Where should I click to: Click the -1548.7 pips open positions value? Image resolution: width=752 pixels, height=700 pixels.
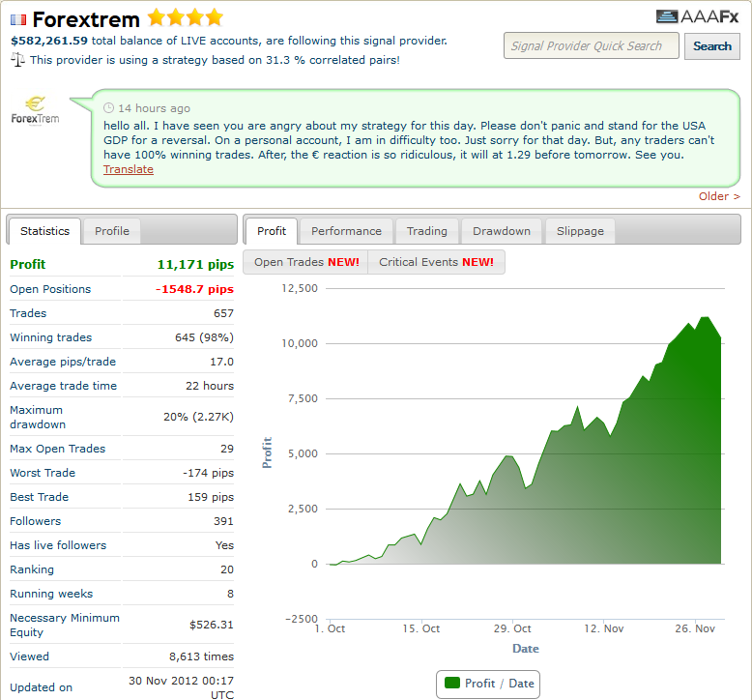coord(194,289)
